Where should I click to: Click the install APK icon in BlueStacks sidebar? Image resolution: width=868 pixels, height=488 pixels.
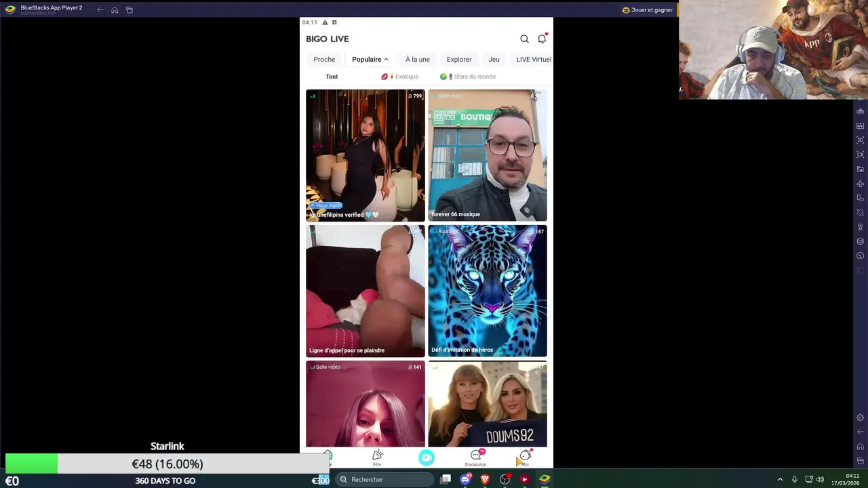click(x=861, y=125)
